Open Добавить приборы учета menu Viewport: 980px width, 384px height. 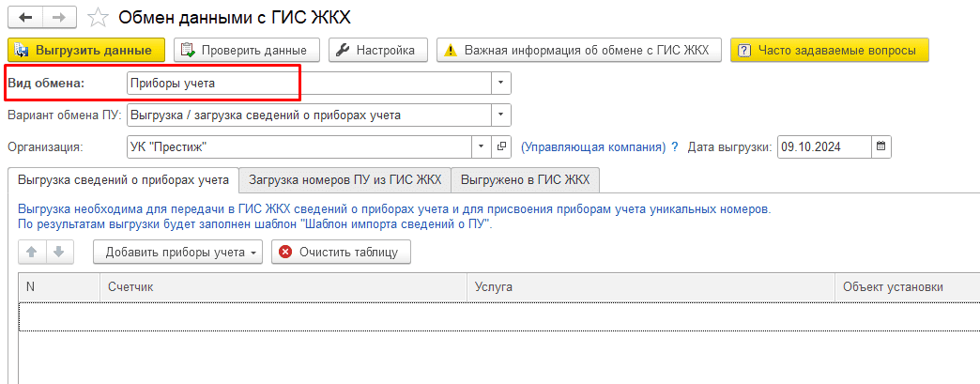[x=177, y=252]
